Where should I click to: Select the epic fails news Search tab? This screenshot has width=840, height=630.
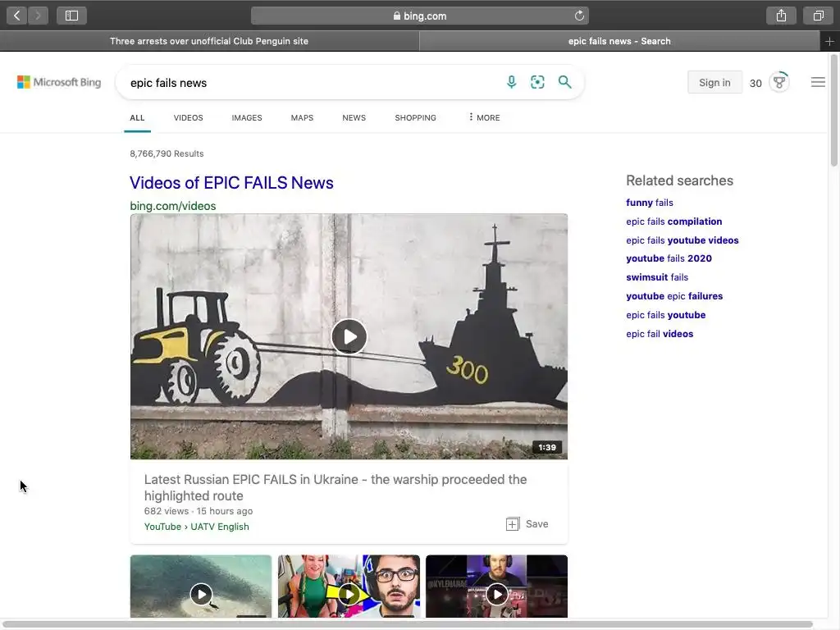click(x=619, y=41)
